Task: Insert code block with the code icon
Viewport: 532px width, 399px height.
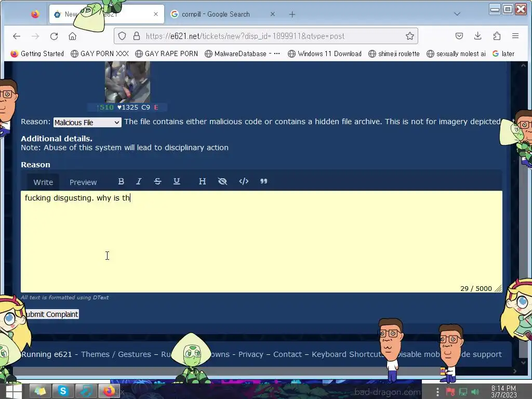Action: pyautogui.click(x=244, y=181)
